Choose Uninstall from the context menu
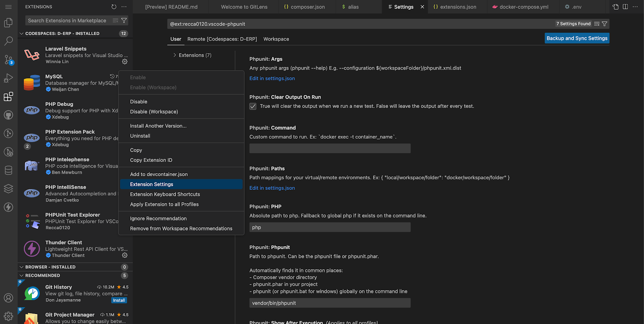644x324 pixels. click(181, 136)
